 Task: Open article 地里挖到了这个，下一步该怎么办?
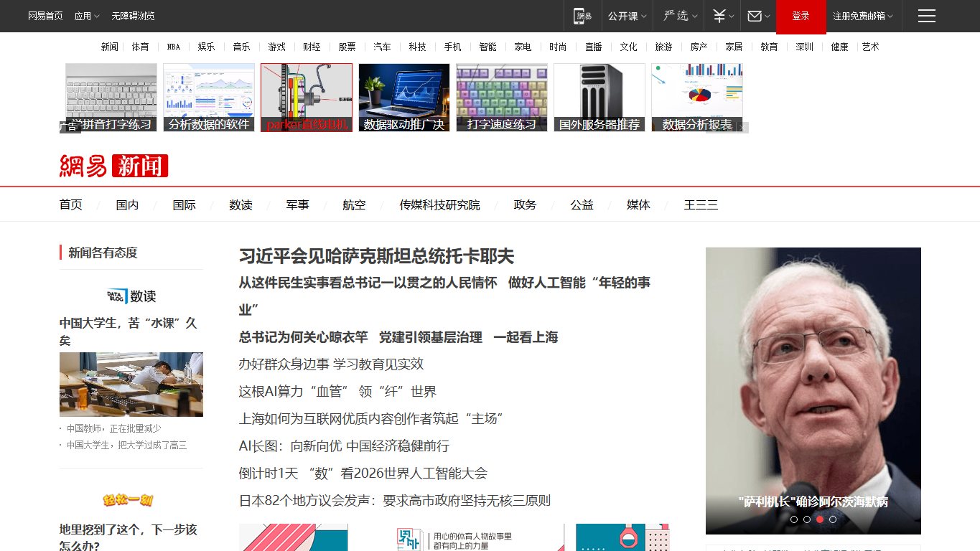(128, 537)
